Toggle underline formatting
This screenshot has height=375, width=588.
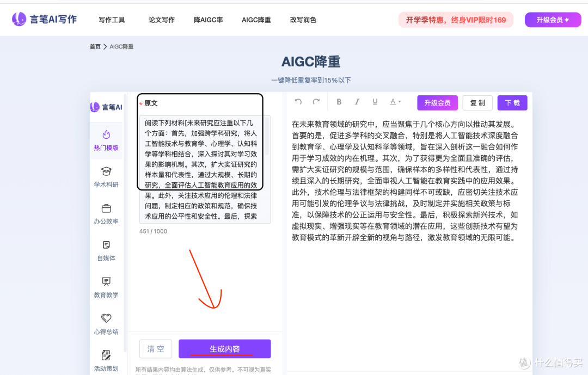[x=375, y=102]
